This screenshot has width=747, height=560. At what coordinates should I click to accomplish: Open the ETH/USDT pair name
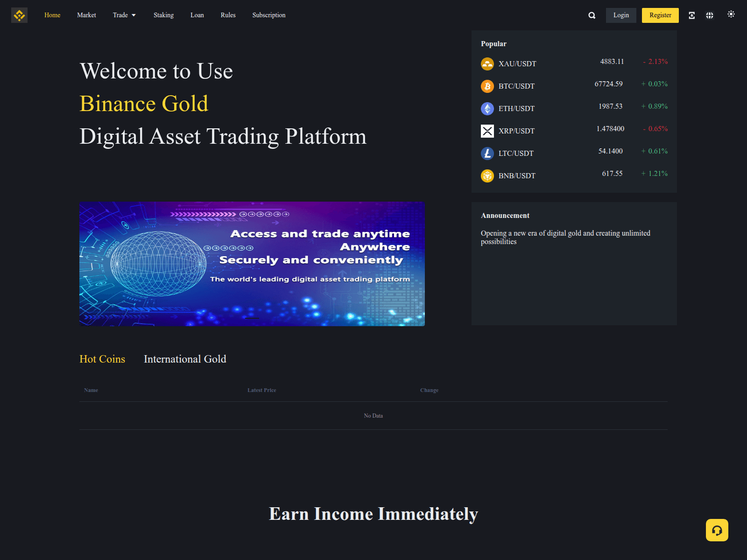pyautogui.click(x=516, y=109)
